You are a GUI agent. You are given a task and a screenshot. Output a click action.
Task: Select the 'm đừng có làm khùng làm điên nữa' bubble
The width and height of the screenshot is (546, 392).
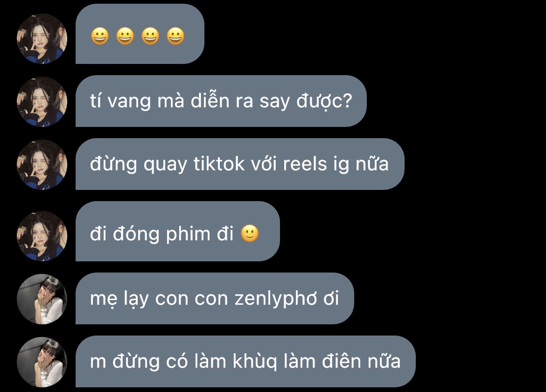click(x=245, y=361)
